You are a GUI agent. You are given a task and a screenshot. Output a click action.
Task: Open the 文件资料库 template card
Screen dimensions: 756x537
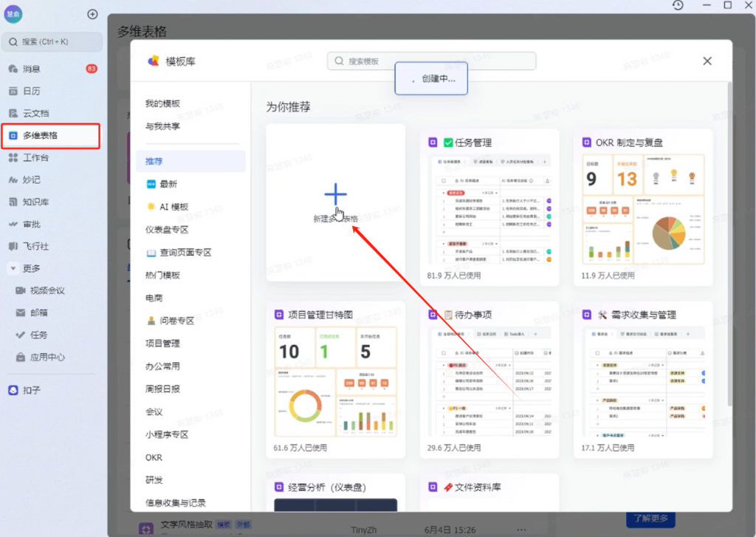coord(489,493)
